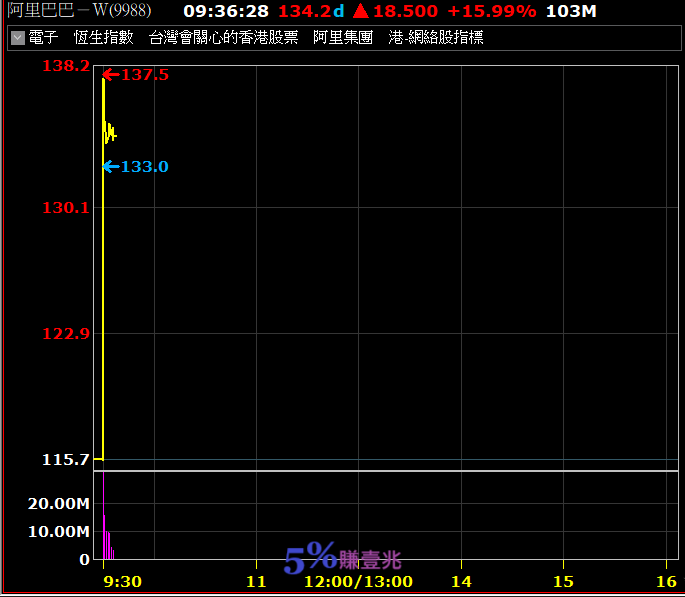This screenshot has width=685, height=597.
Task: Click the y-axis label 138.2
Action: tap(66, 66)
